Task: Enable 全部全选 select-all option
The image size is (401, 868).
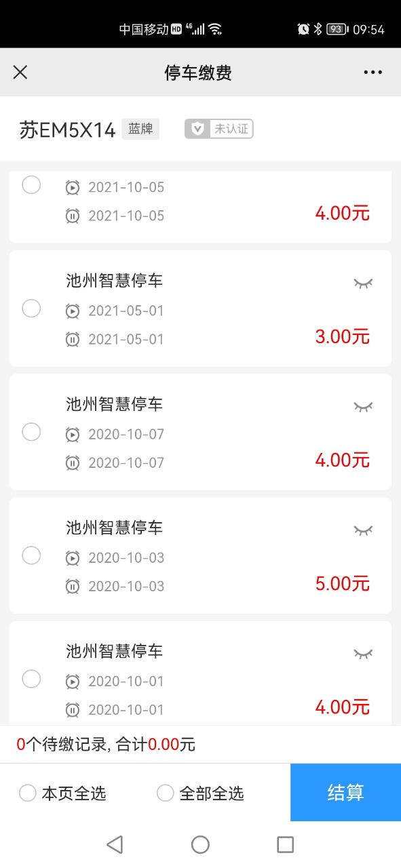Action: click(200, 793)
